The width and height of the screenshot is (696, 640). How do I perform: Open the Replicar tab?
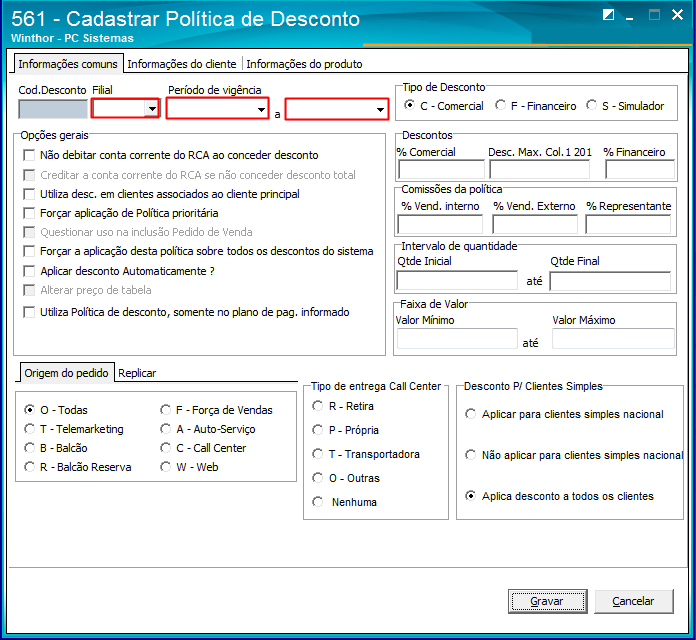pyautogui.click(x=137, y=373)
